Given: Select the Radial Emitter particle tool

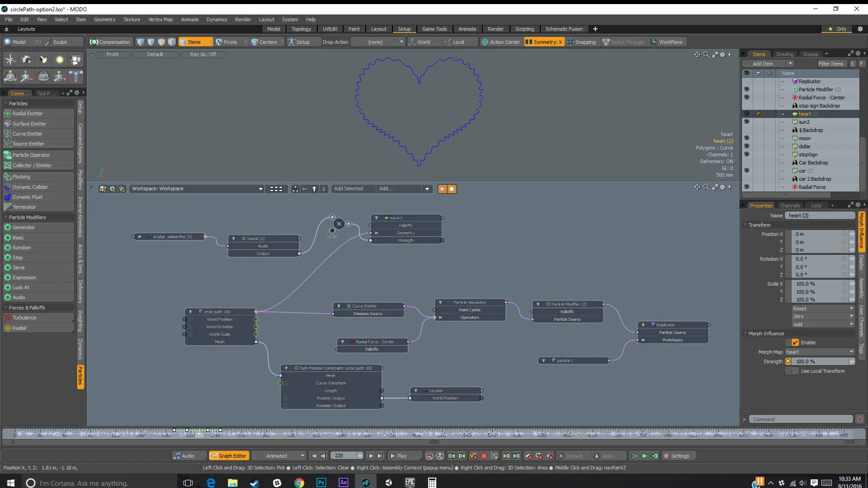Looking at the screenshot, I should [x=27, y=113].
